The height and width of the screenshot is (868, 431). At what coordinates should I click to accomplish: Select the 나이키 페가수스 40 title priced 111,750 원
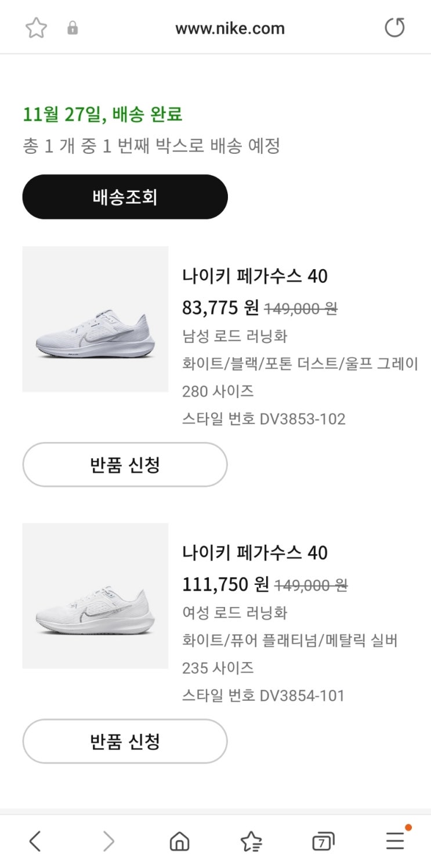(x=255, y=553)
